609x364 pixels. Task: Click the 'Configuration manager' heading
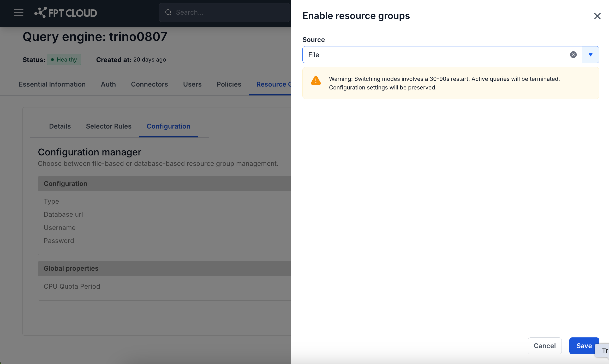(x=89, y=152)
